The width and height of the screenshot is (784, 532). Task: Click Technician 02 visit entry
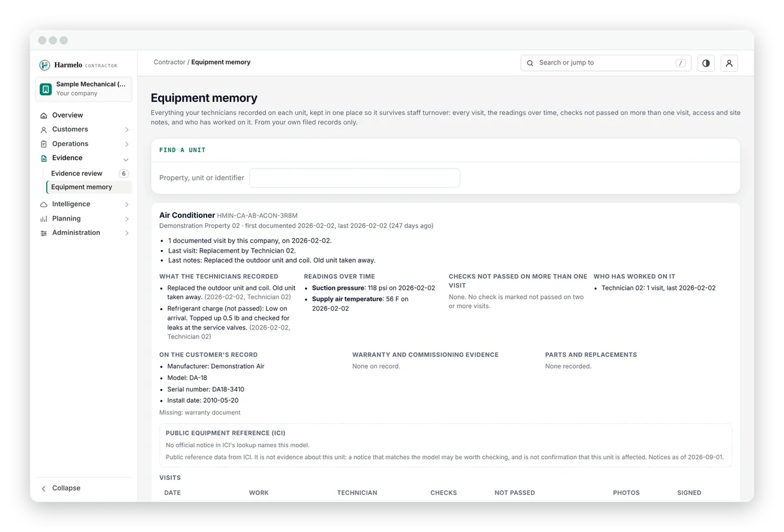658,288
